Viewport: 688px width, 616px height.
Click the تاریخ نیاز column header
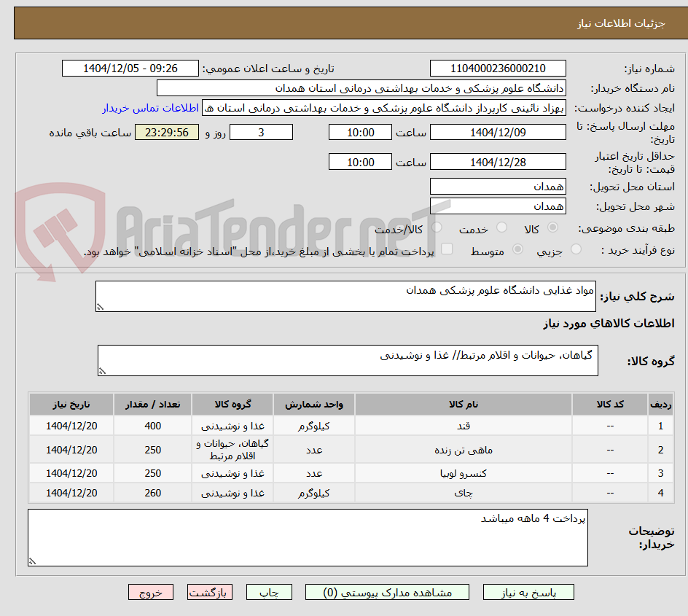[x=71, y=404]
